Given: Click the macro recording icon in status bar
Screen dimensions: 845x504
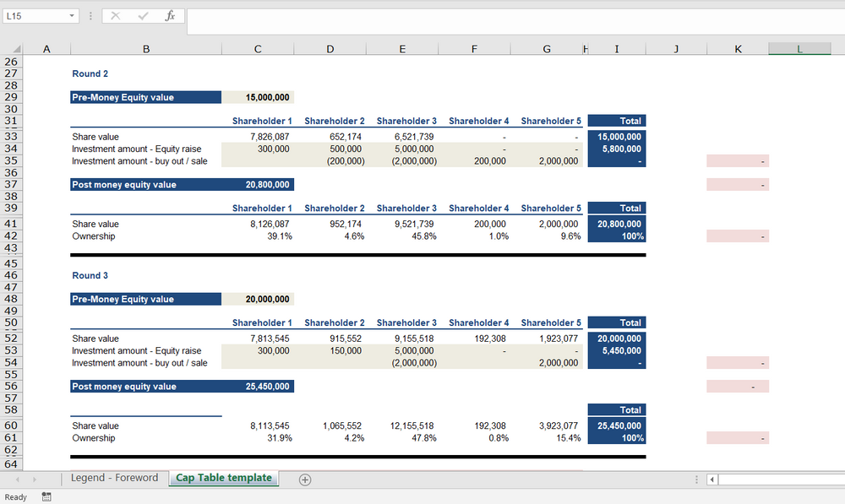Looking at the screenshot, I should point(46,497).
